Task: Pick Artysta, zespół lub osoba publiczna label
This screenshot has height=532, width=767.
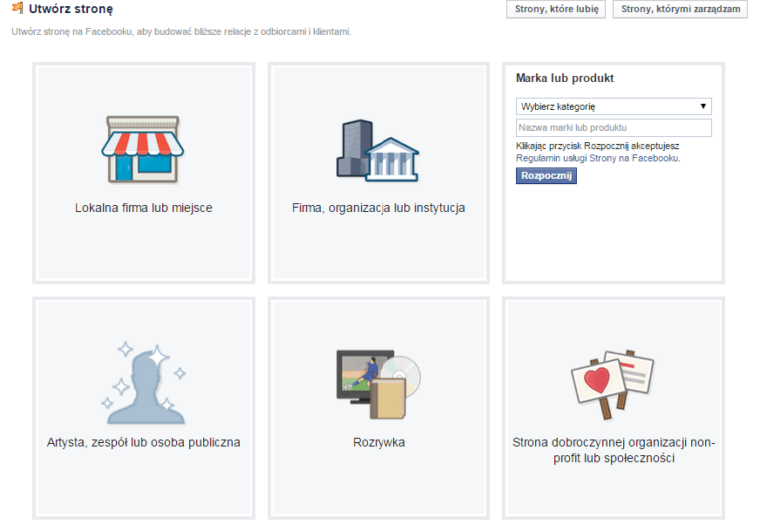Action: (x=144, y=442)
